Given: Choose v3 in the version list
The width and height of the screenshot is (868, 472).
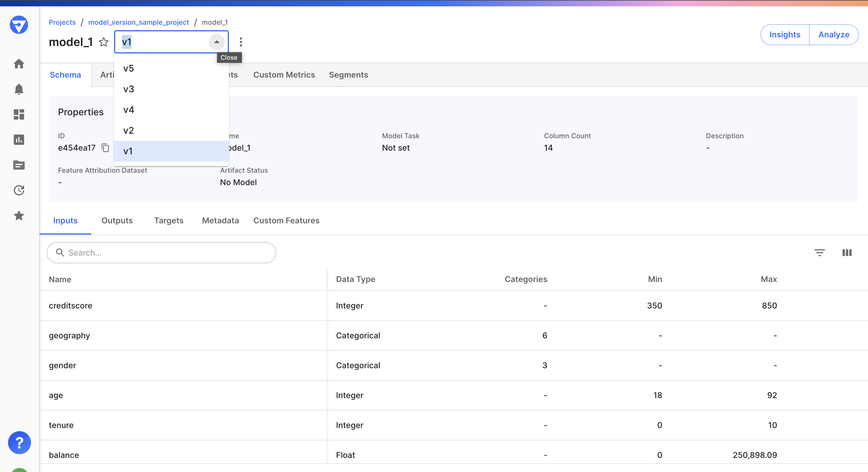Looking at the screenshot, I should pos(129,89).
